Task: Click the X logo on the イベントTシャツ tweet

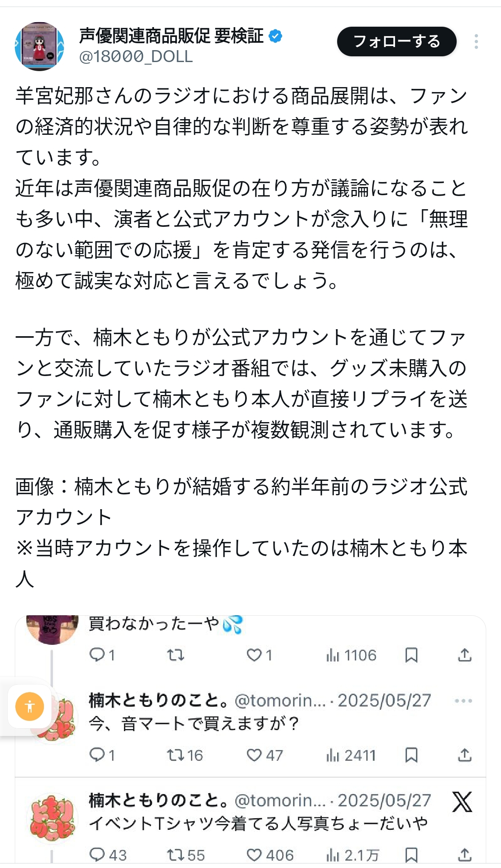Action: (x=462, y=802)
